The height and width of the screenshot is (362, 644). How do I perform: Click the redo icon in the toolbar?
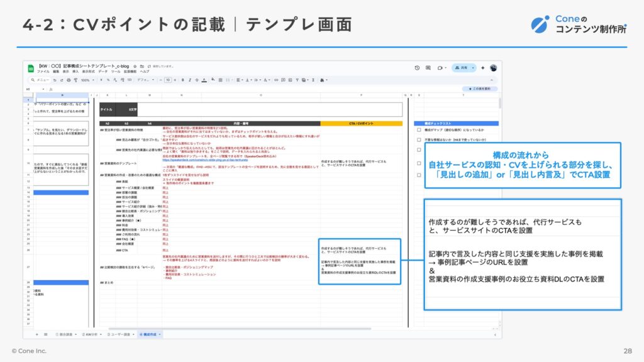tap(62, 80)
